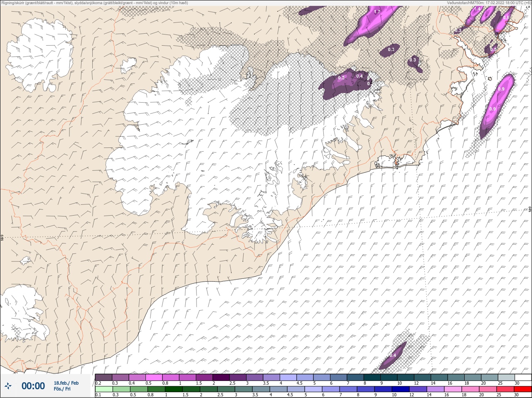The height and width of the screenshot is (398, 532).
Task: Select lower legend swatch labeled 2.5
Action: [x=226, y=389]
